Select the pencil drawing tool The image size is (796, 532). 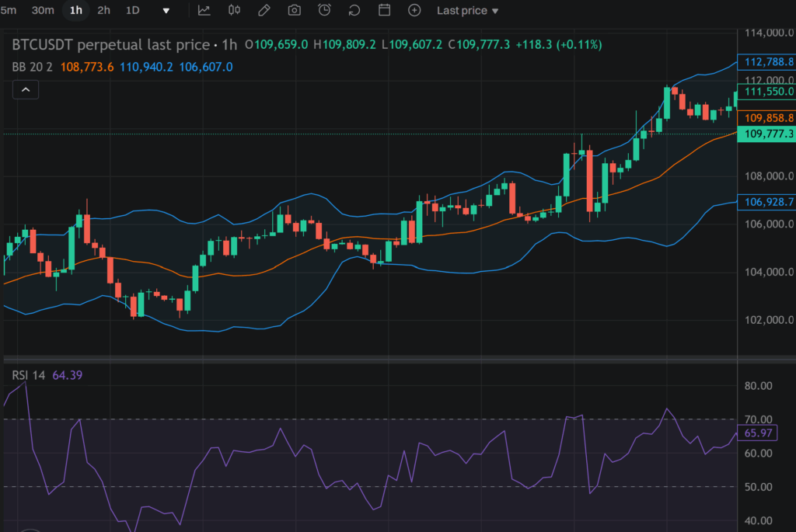pos(264,10)
